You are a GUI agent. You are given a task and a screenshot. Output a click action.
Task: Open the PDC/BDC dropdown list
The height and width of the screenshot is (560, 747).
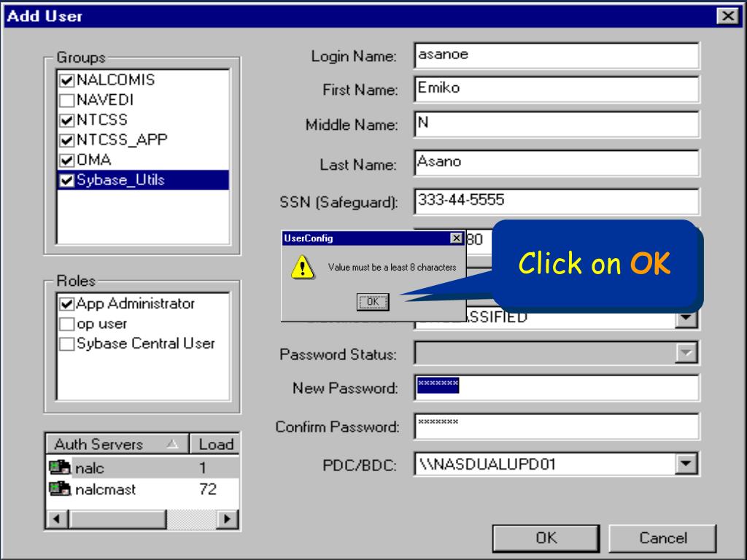pos(685,463)
